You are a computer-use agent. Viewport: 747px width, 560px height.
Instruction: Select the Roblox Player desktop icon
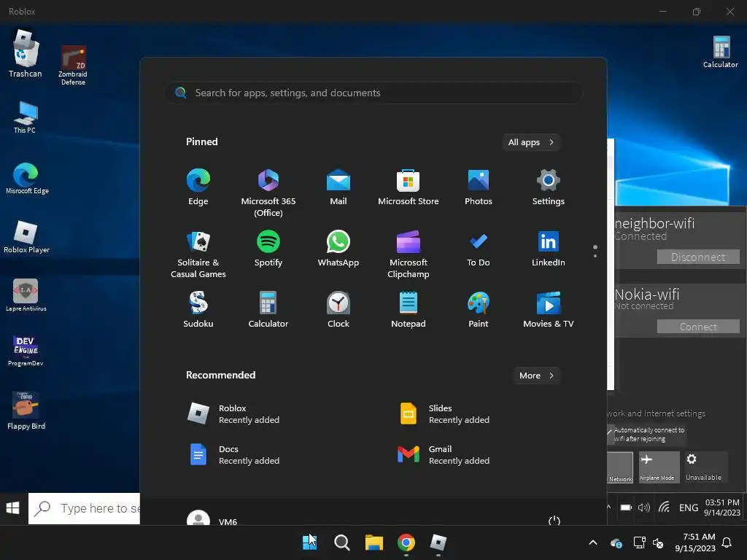[26, 237]
